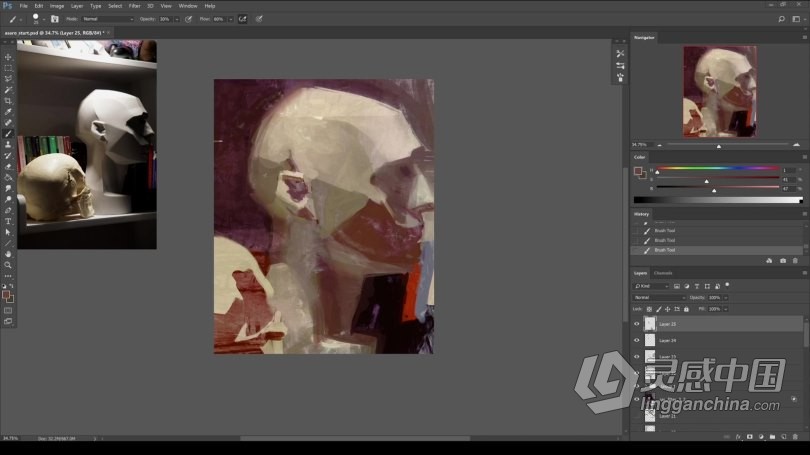Select the Eraser tool
Screen dimensions: 810x455
coord(8,166)
